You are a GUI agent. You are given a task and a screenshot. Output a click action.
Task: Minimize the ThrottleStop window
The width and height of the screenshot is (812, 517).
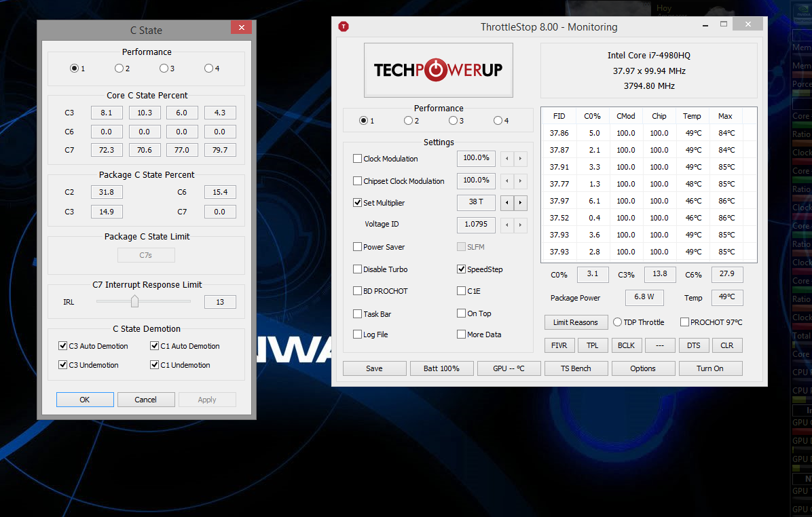point(705,25)
